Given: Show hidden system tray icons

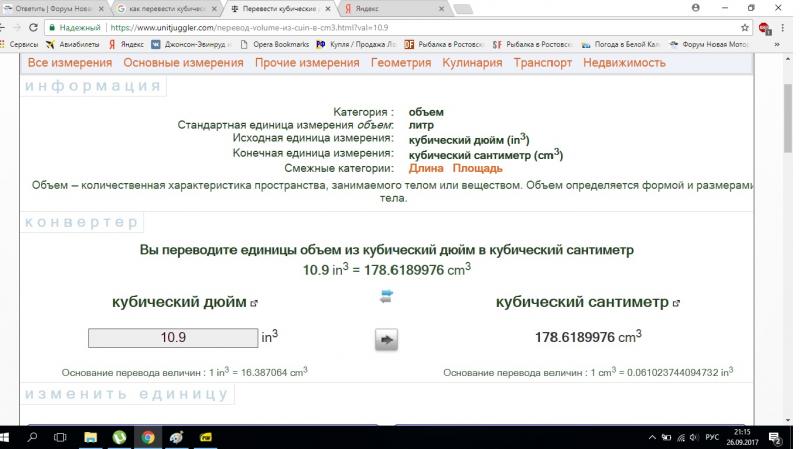Looking at the screenshot, I should [654, 438].
